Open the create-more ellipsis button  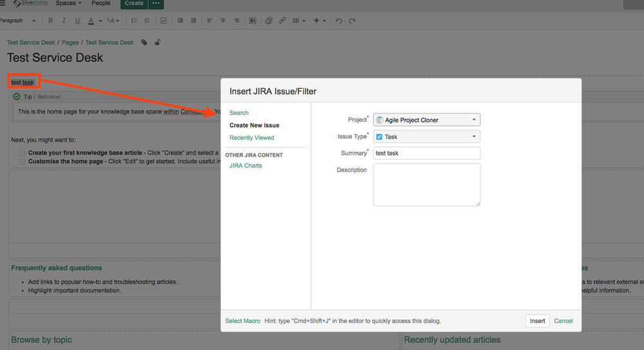[x=156, y=4]
